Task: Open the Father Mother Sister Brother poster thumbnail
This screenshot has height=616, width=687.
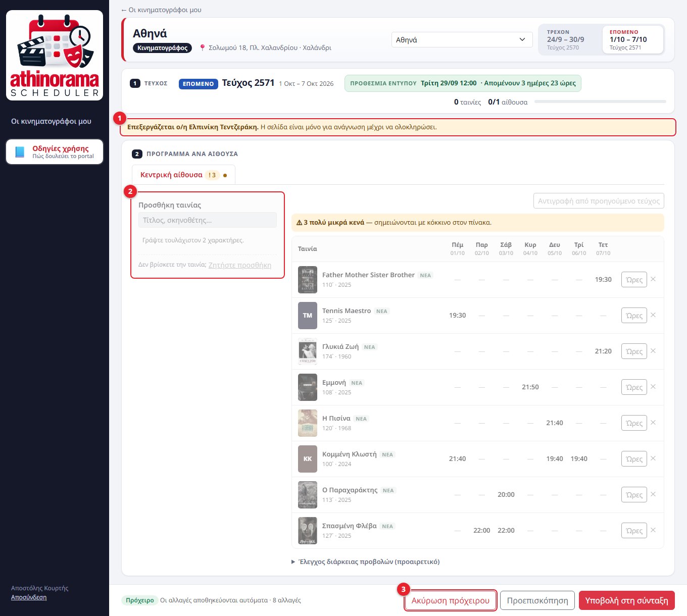Action: pyautogui.click(x=308, y=280)
